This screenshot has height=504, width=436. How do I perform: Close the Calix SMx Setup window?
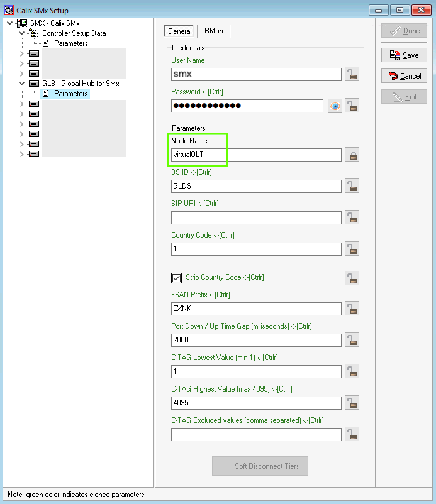(x=421, y=10)
